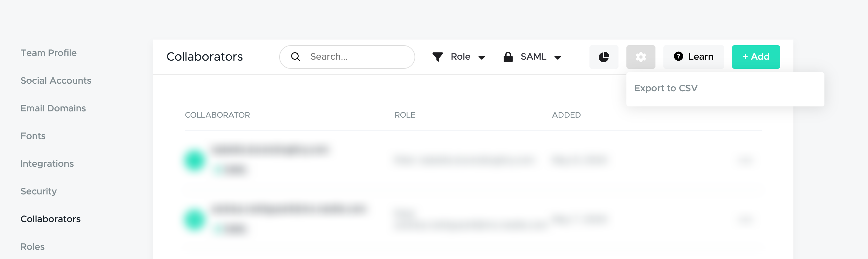
Task: Open Security settings in sidebar
Action: coord(39,191)
